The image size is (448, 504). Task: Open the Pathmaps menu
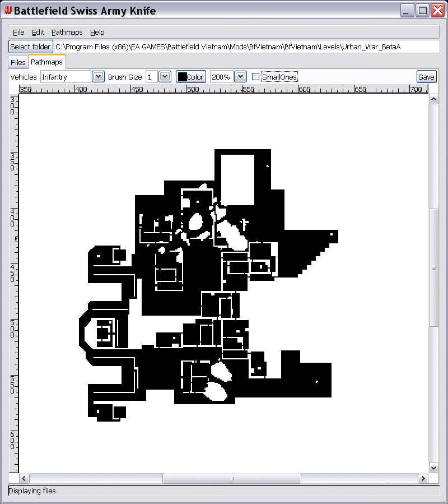(x=67, y=32)
